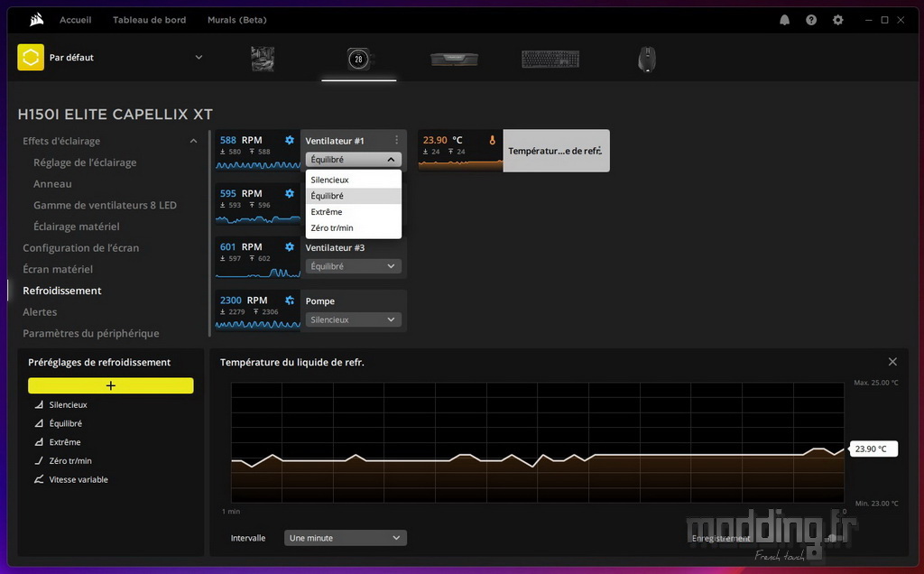Click the orange thermometer icon

[x=492, y=140]
